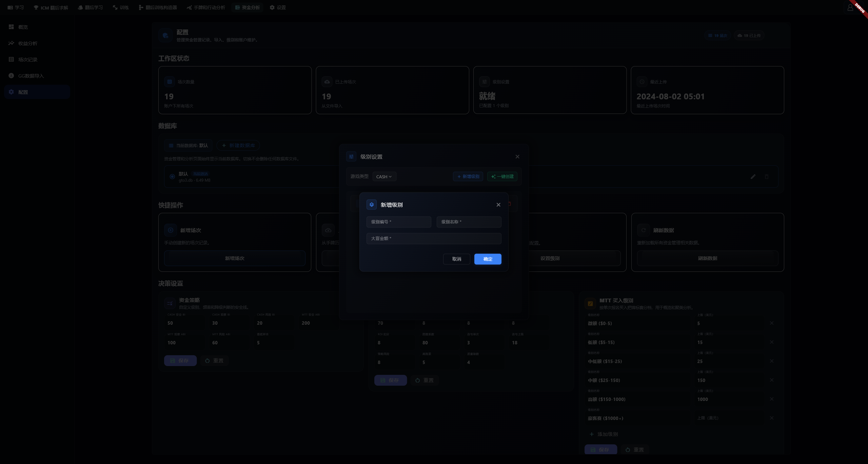Viewport: 868px width, 464px height.
Task: Click the pencil edit icon for 默认 database
Action: (x=753, y=177)
